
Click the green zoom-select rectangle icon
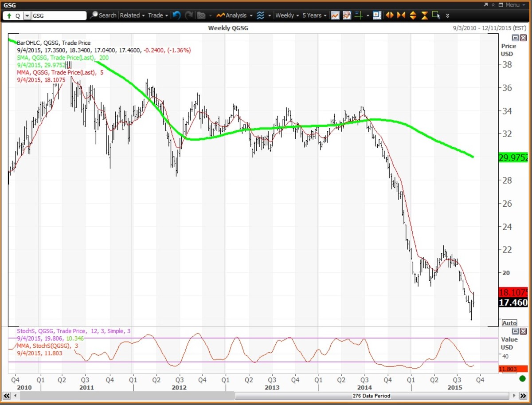pyautogui.click(x=435, y=15)
